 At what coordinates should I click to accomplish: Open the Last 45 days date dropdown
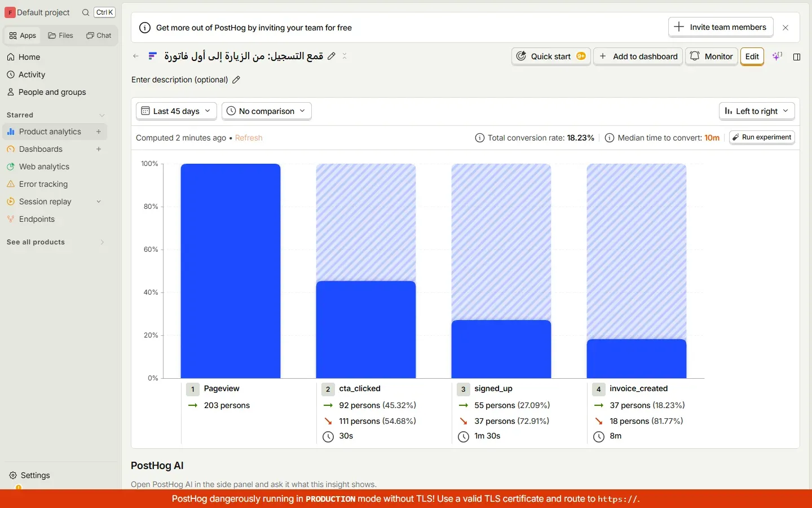[176, 111]
